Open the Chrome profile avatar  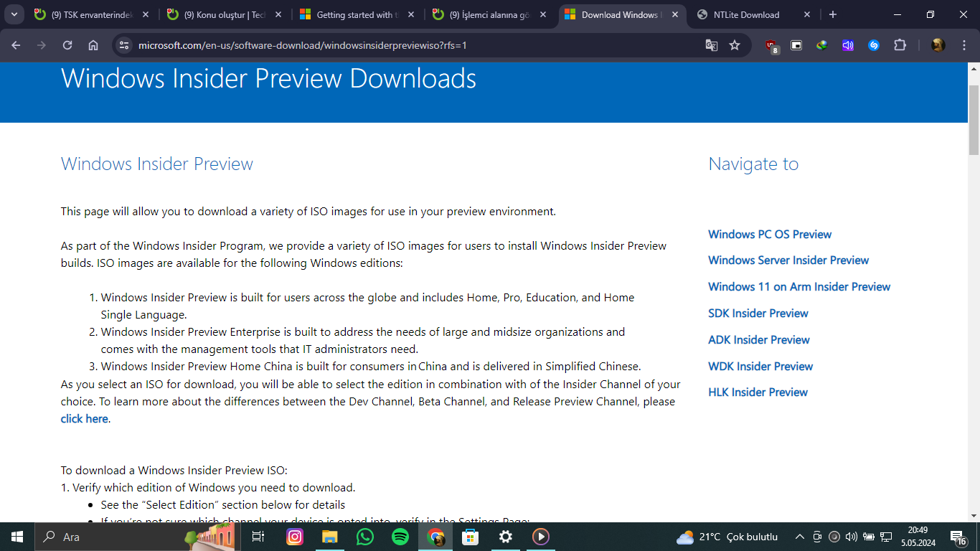click(x=938, y=45)
